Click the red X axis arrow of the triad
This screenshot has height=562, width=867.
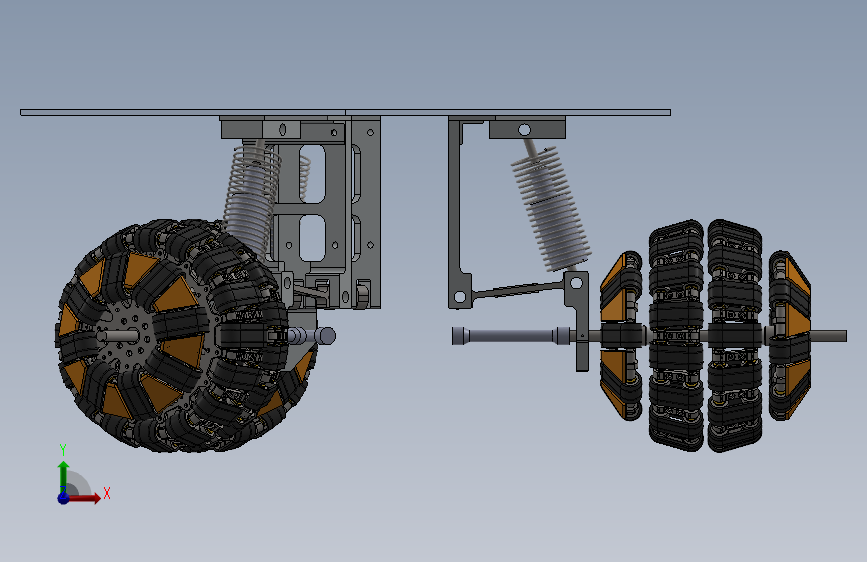pyautogui.click(x=84, y=498)
